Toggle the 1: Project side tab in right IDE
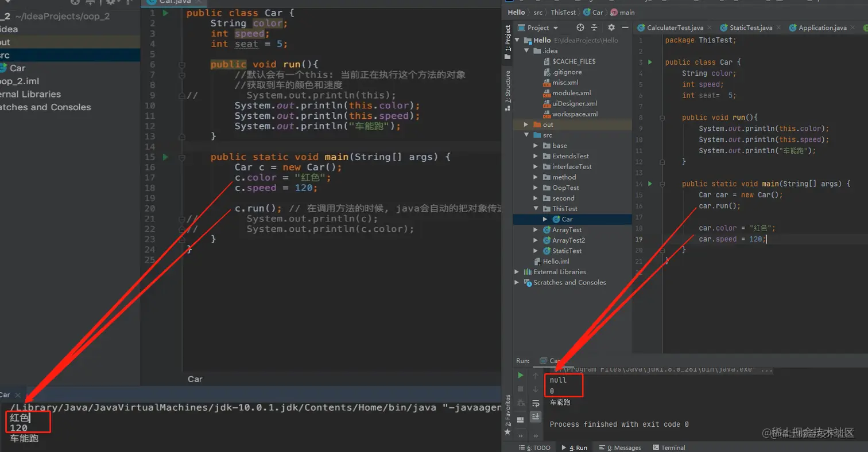Image resolution: width=868 pixels, height=452 pixels. pyautogui.click(x=507, y=41)
